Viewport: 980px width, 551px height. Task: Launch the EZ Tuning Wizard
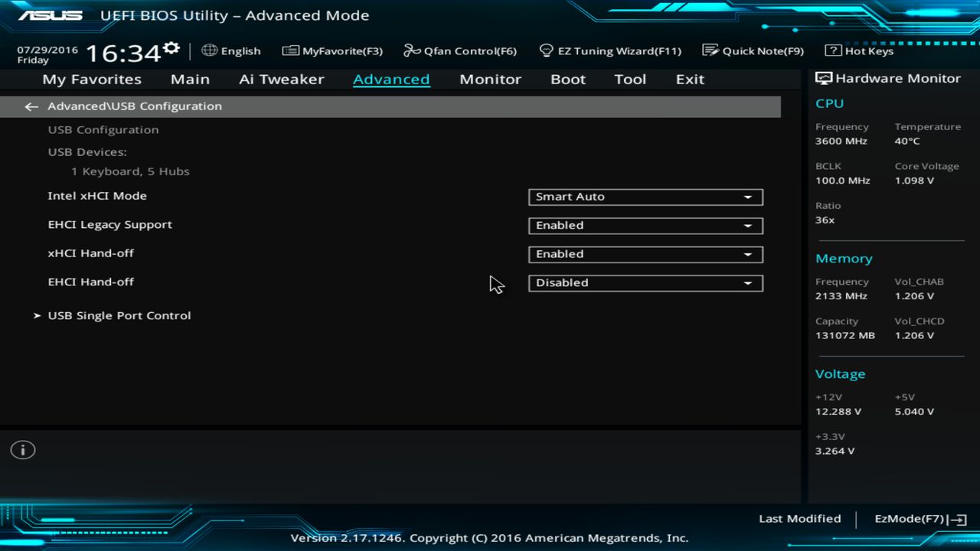[x=611, y=51]
